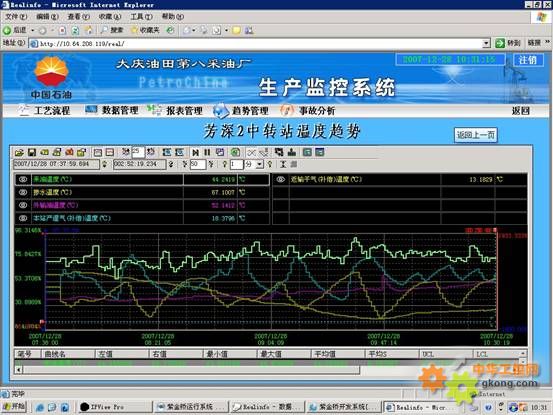Click the save floppy disk icon in trend toolbar
This screenshot has height=415, width=553.
coord(32,152)
